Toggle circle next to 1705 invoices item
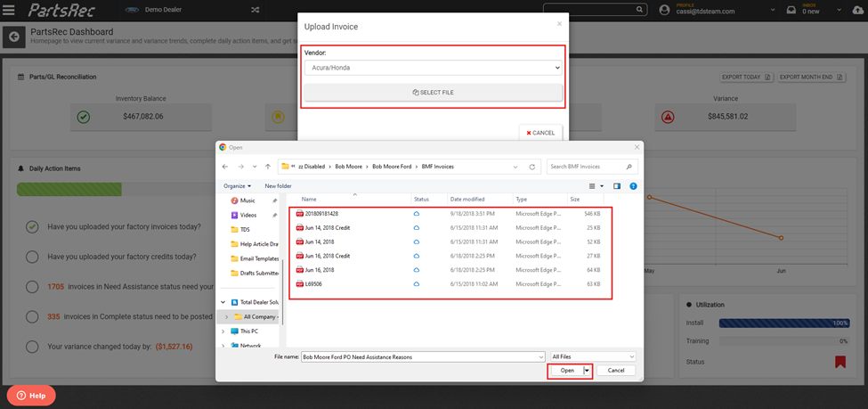Viewport: 868px width, 409px height. (32, 287)
